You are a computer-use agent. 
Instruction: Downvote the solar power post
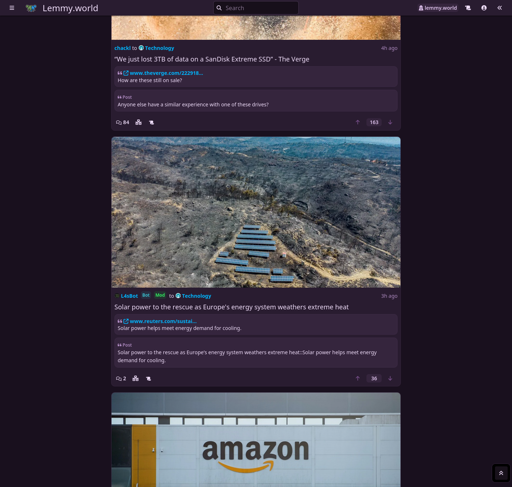click(x=390, y=378)
